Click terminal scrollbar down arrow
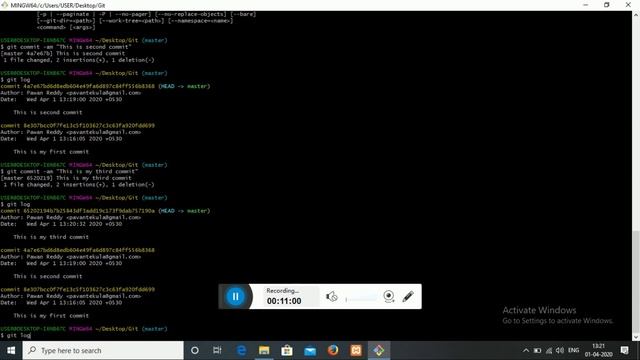This screenshot has height=360, width=640. tap(636, 337)
